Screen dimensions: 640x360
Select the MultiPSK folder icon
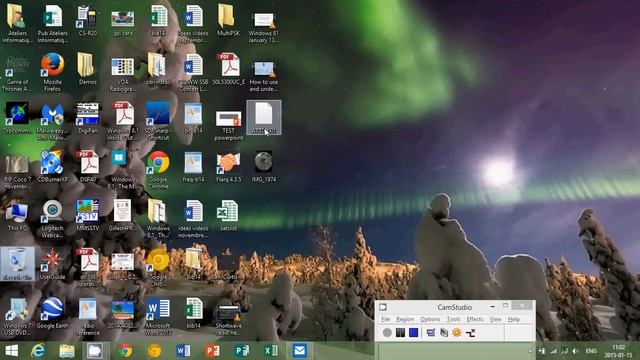(x=228, y=20)
